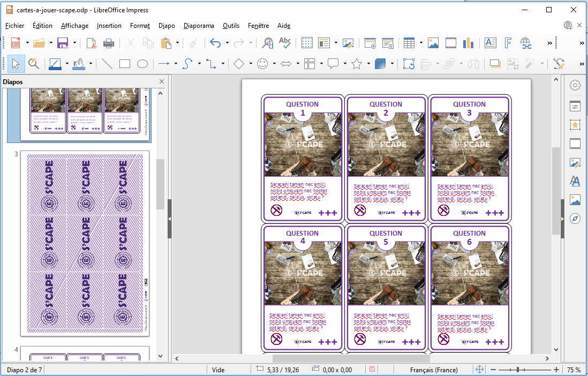Export directly as PDF

(91, 43)
